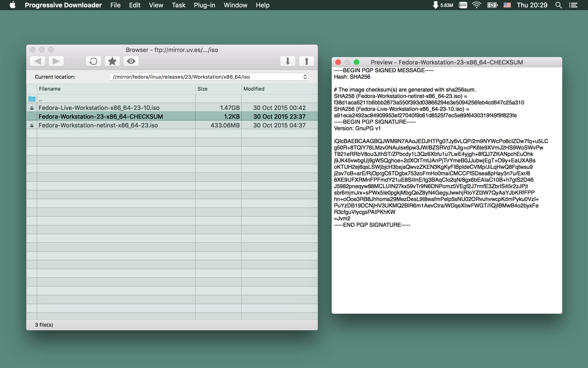Open the parent folder '..' entry

click(x=172, y=99)
